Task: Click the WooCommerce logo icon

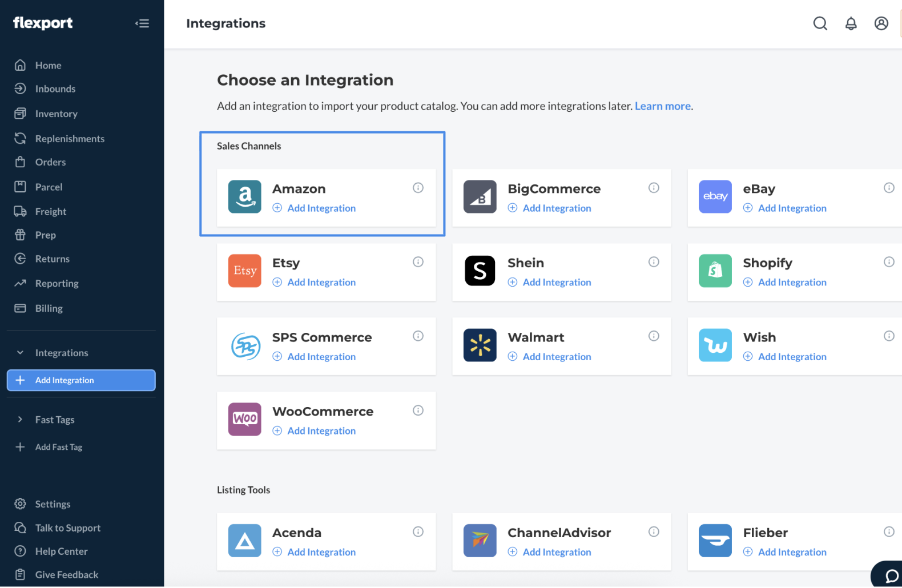Action: click(245, 420)
